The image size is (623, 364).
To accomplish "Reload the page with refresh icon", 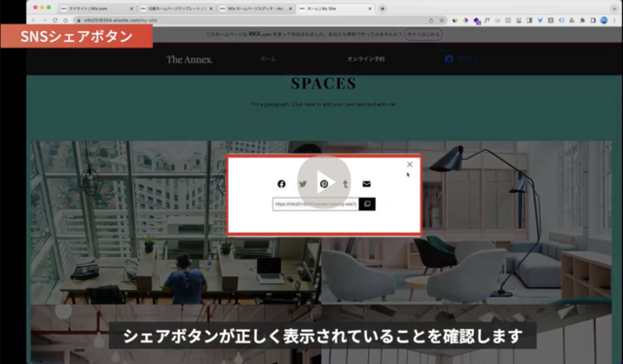I will point(55,20).
